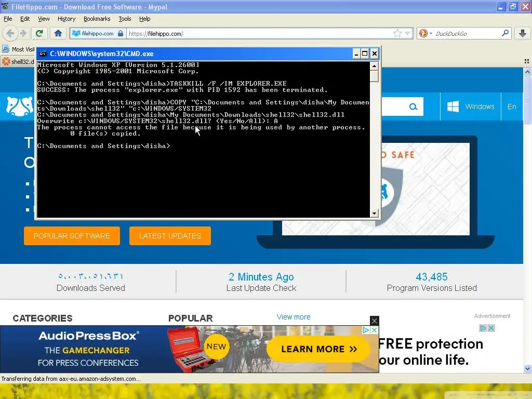532x399 pixels.
Task: Click the padlock security icon
Action: [121, 33]
